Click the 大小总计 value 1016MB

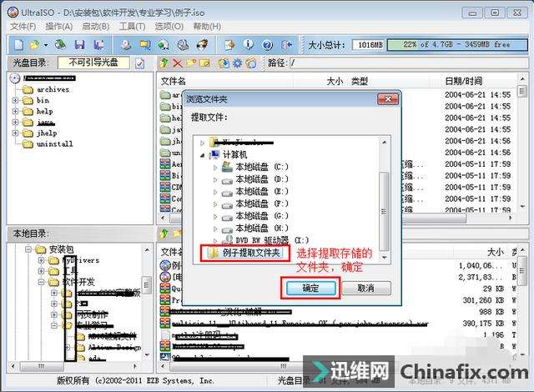(368, 44)
